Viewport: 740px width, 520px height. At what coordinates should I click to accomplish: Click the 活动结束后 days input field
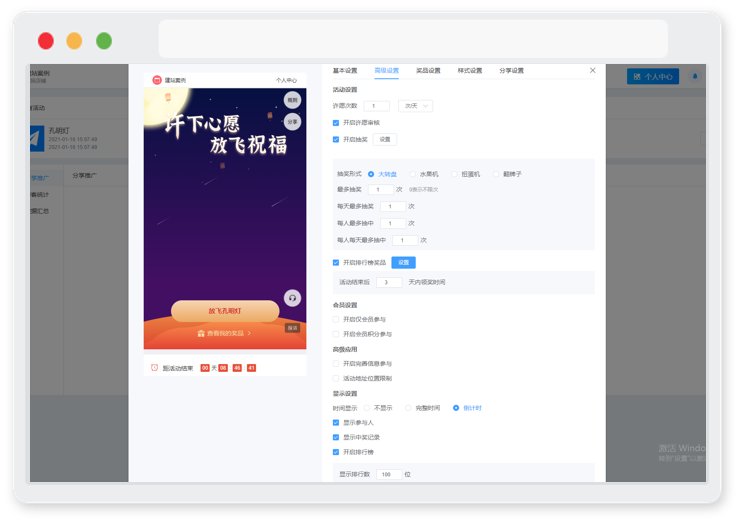389,282
